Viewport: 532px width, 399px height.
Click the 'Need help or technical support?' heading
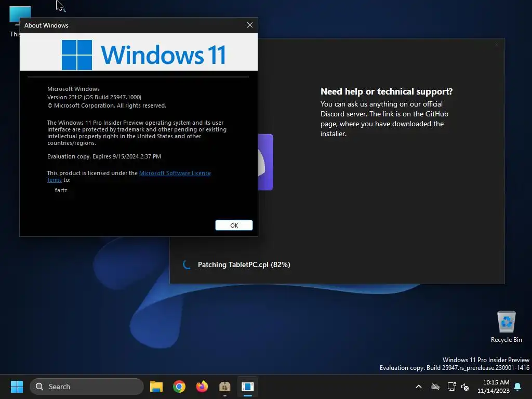click(x=387, y=91)
